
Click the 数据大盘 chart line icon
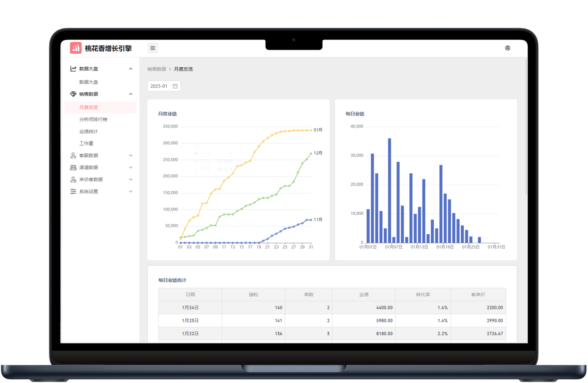[x=73, y=69]
